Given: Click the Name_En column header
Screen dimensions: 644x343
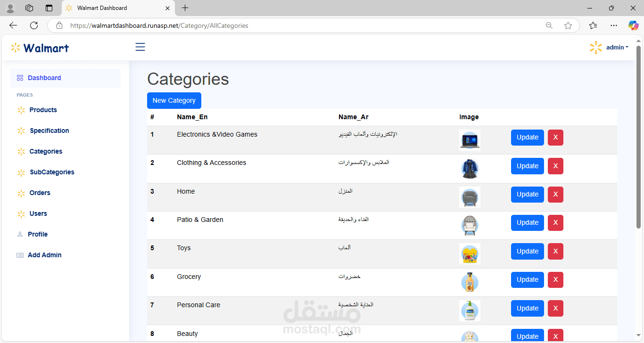Looking at the screenshot, I should click(x=192, y=117).
